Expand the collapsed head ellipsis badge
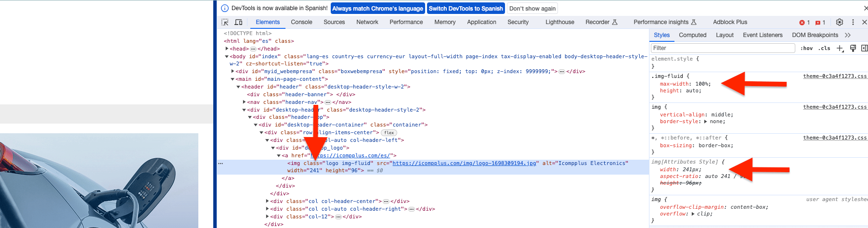The width and height of the screenshot is (868, 228). (253, 49)
